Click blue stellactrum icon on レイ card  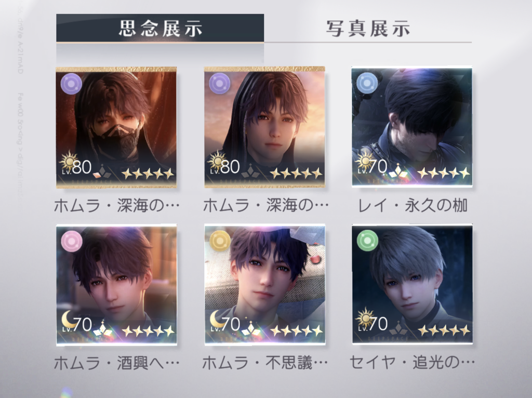coord(367,83)
